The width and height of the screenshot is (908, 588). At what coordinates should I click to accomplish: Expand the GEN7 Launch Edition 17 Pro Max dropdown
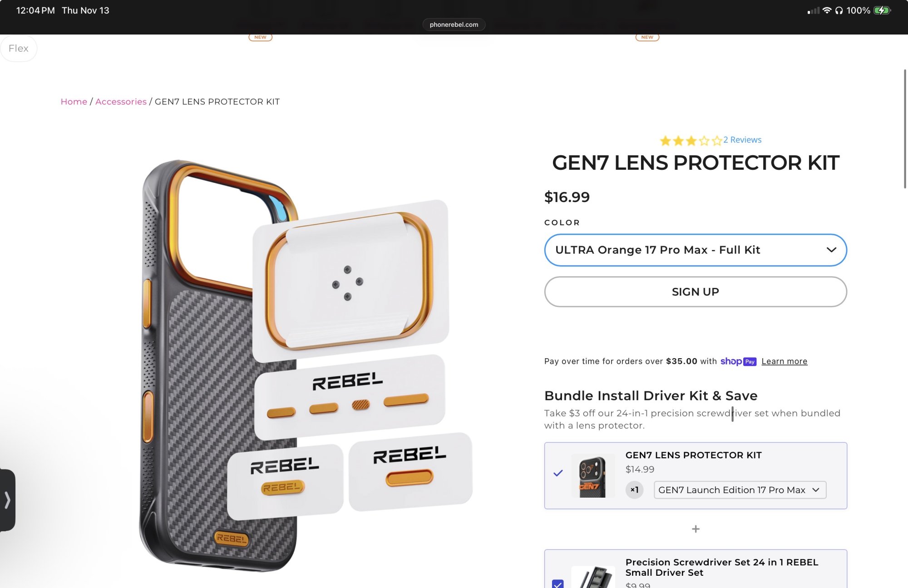[740, 490]
